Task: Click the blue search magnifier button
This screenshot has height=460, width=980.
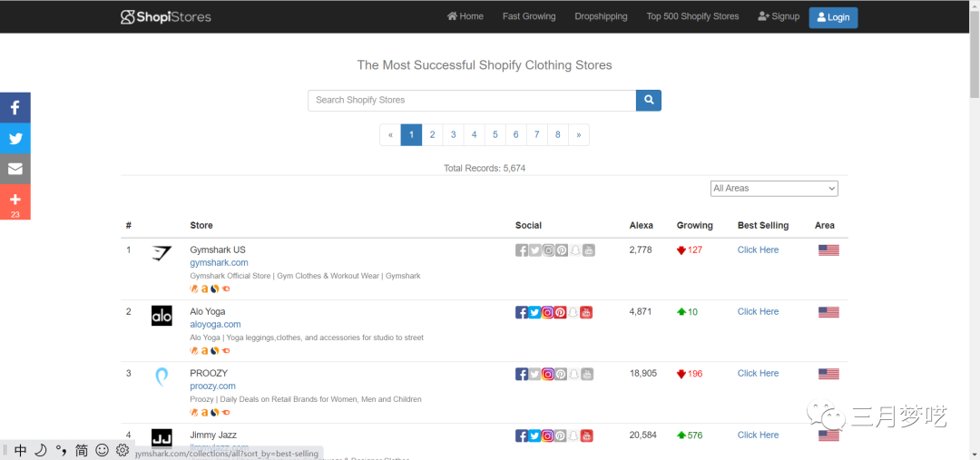Action: (x=648, y=101)
